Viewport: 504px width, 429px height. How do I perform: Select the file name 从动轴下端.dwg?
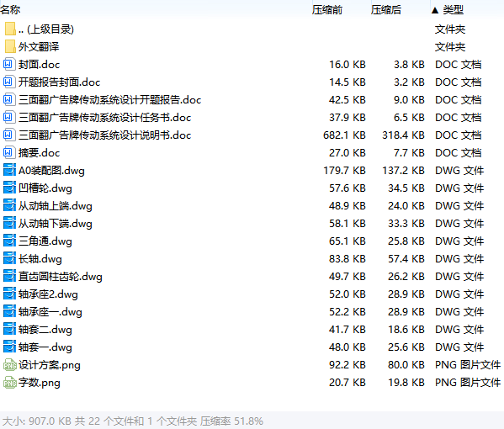click(x=55, y=224)
